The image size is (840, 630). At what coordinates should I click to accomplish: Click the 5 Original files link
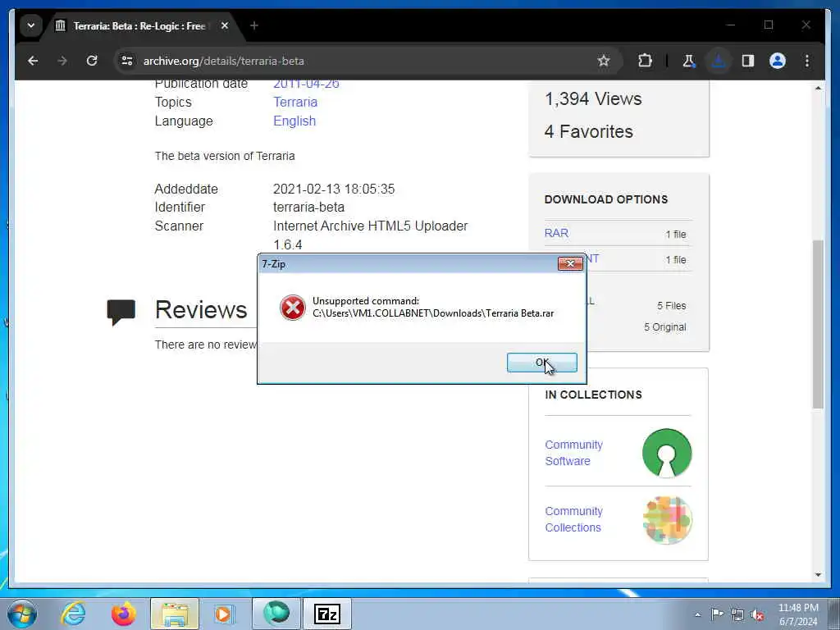[x=664, y=326]
